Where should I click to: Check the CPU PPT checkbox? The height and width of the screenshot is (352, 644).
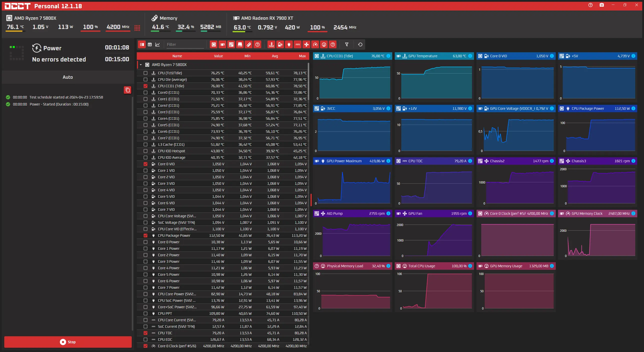[145, 313]
